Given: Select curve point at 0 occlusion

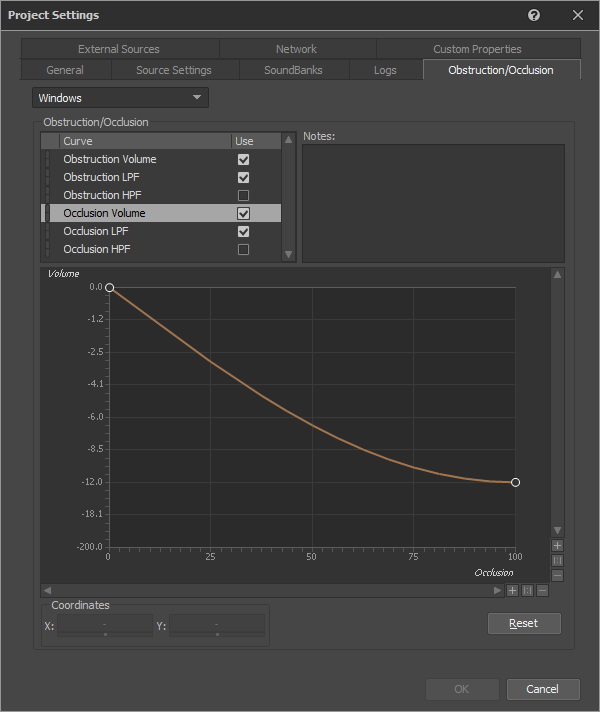Looking at the screenshot, I should 109,287.
